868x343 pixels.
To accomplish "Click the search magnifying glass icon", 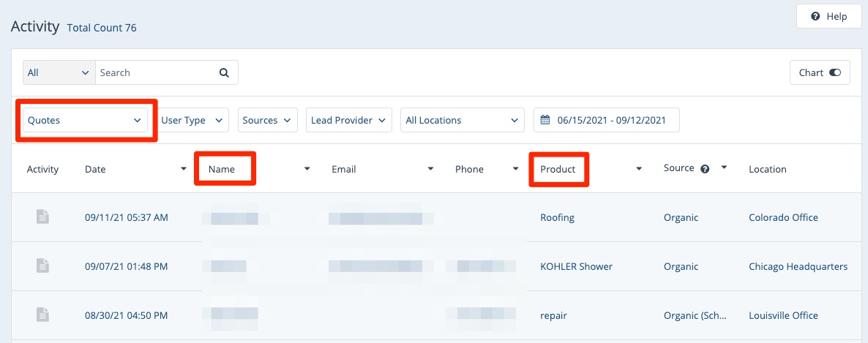I will 224,73.
